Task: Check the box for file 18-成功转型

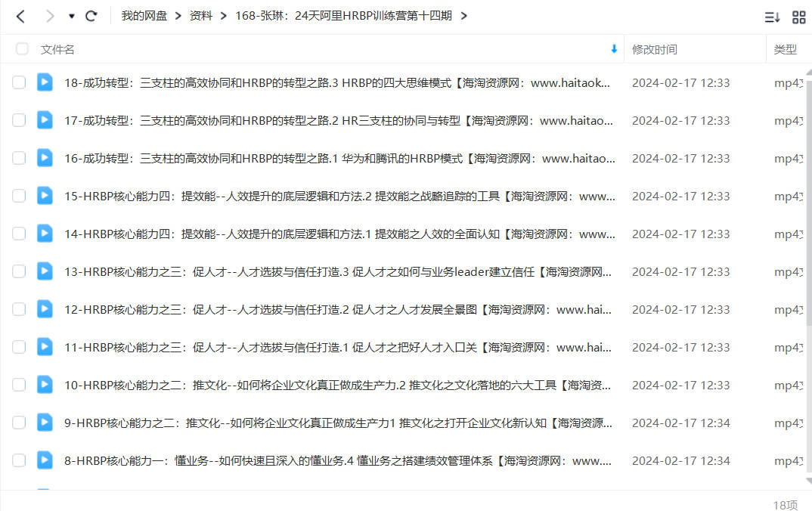Action: coord(19,83)
